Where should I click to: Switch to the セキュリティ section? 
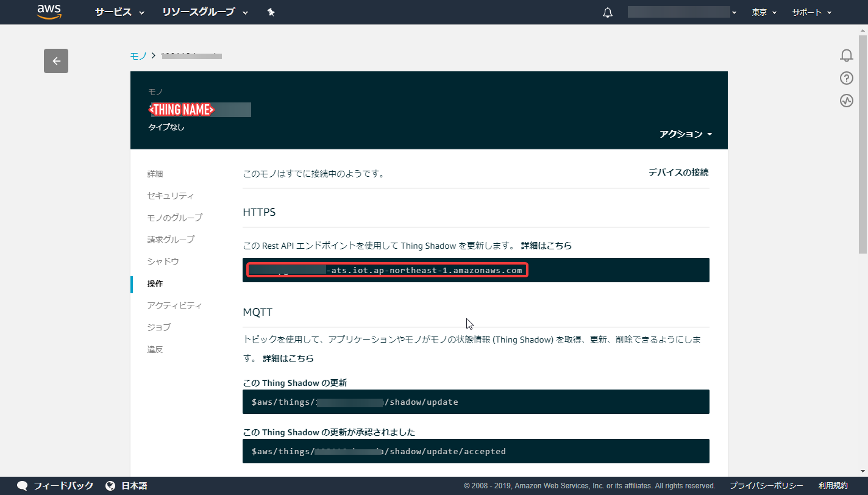coord(171,196)
